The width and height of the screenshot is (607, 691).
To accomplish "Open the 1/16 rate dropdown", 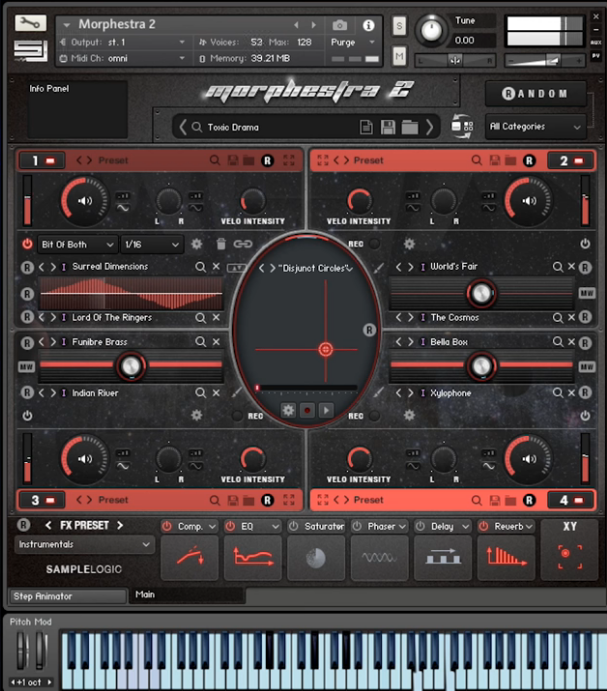I will [x=152, y=244].
